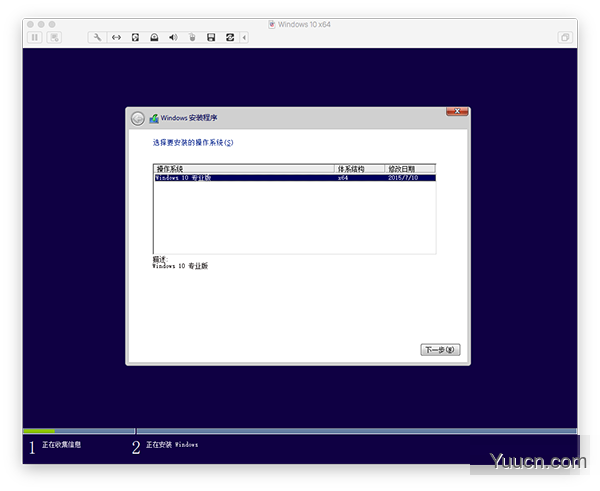The height and width of the screenshot is (491, 600).
Task: Click the macOS close window button
Action: pyautogui.click(x=30, y=24)
